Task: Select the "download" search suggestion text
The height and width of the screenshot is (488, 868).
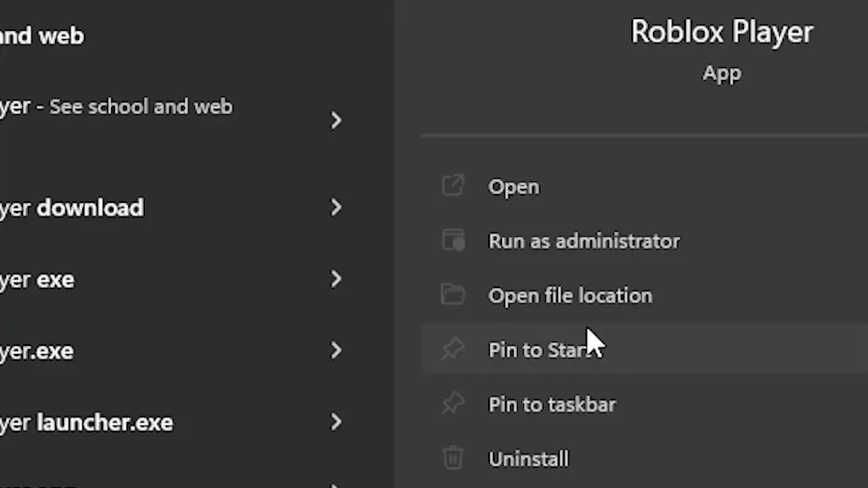Action: 71,207
